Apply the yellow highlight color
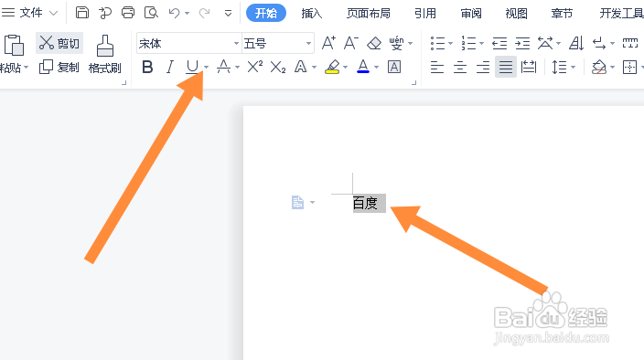Image resolution: width=644 pixels, height=360 pixels. click(x=332, y=67)
